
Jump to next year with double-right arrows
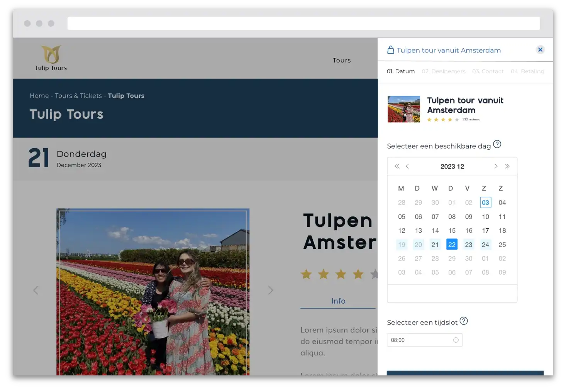click(507, 166)
